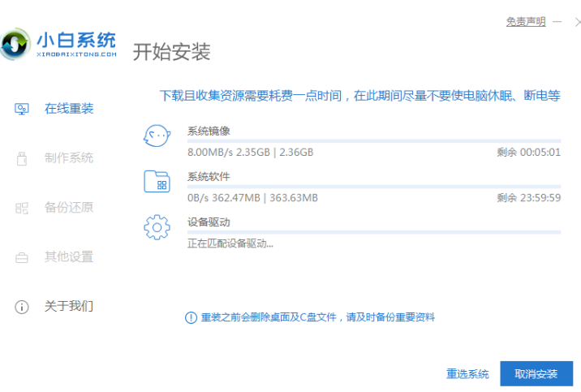581x392 pixels.
Task: Click the circled info icon beside 关于我们
Action: click(x=22, y=307)
